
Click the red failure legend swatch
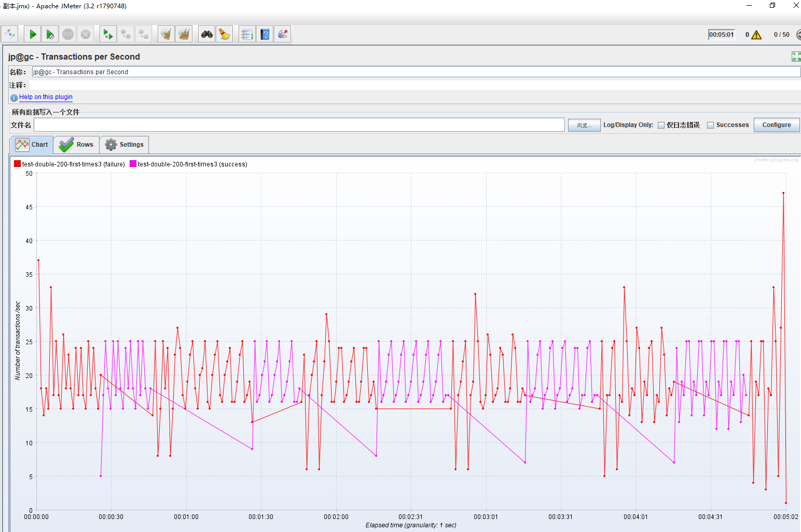17,164
